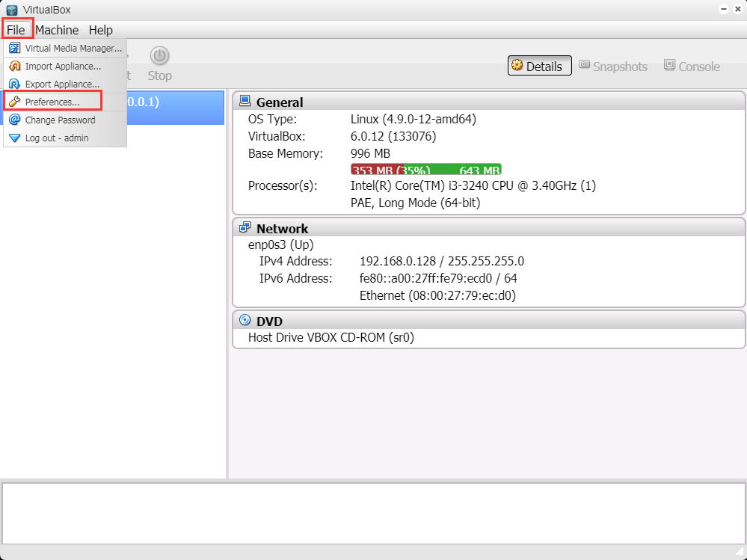Viewport: 747px width, 560px height.
Task: Click the DVD section header
Action: click(x=488, y=321)
